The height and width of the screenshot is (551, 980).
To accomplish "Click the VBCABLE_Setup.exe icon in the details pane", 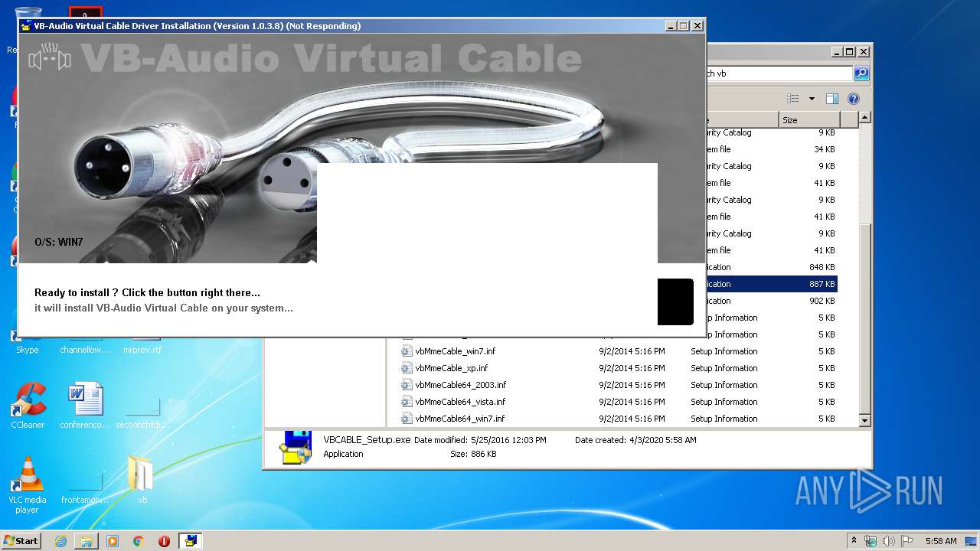I will click(x=295, y=448).
